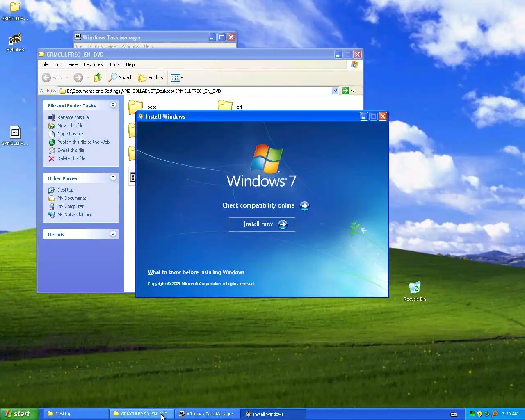Screen dimensions: 525x420
Task: Switch to GRMCULFREO_EN_DVD taskbar button
Action: click(x=142, y=414)
